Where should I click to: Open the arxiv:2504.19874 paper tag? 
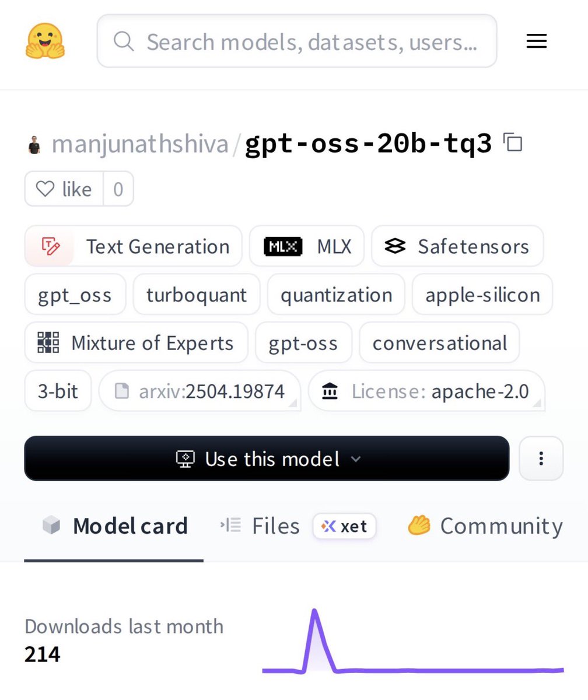click(x=200, y=391)
